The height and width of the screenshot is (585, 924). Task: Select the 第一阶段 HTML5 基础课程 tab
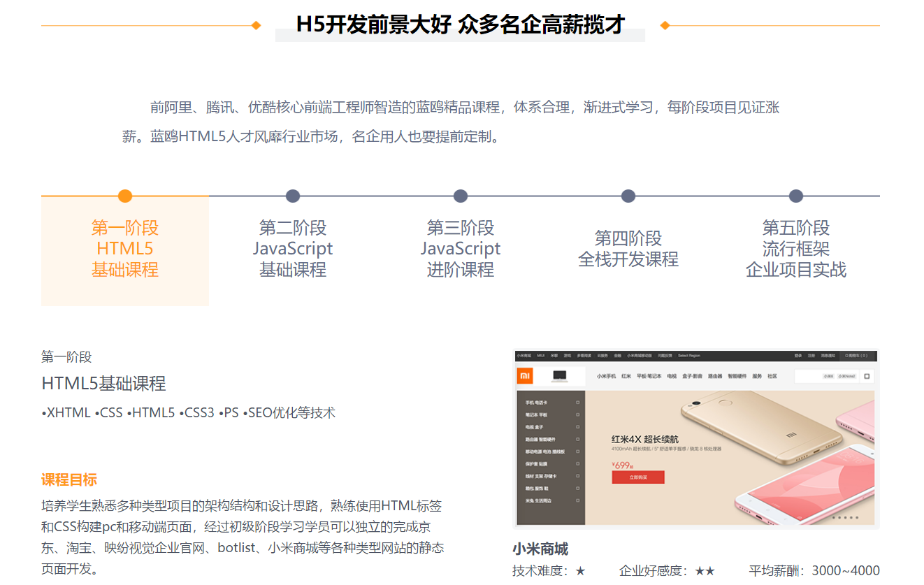125,250
